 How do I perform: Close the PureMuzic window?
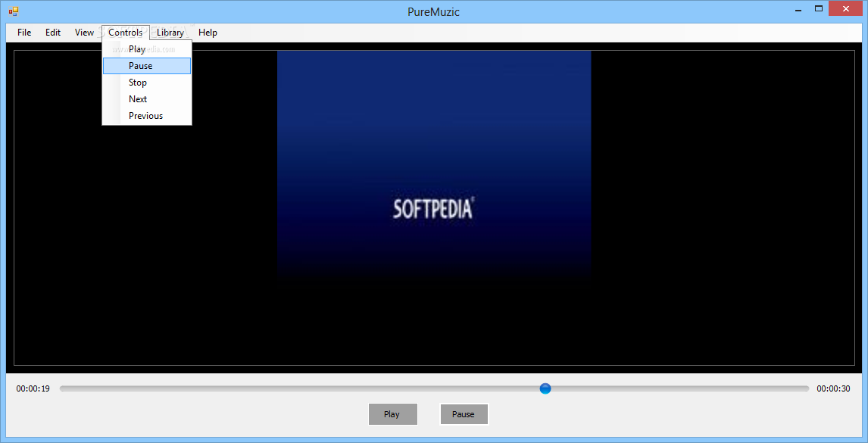coord(845,8)
